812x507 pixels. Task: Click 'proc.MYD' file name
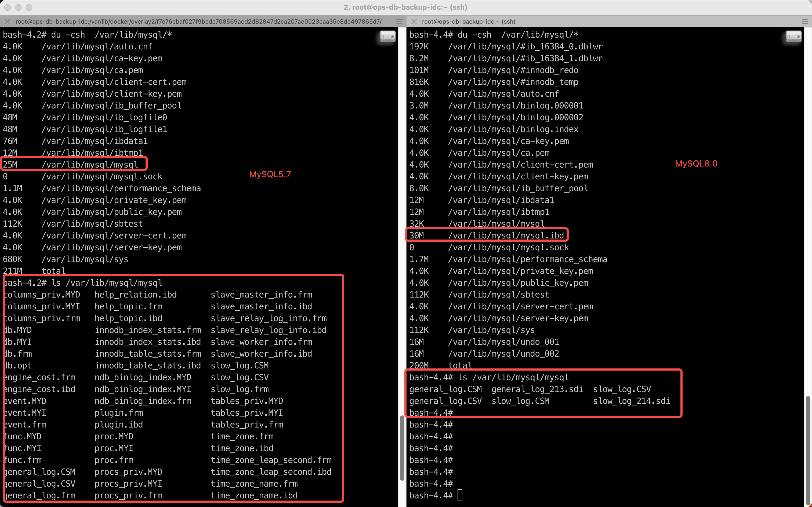pyautogui.click(x=114, y=436)
